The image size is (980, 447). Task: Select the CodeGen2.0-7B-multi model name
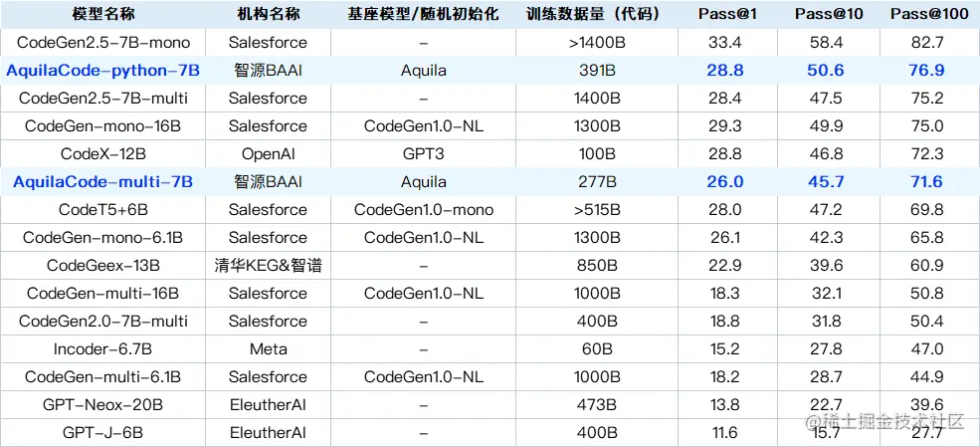click(x=103, y=322)
